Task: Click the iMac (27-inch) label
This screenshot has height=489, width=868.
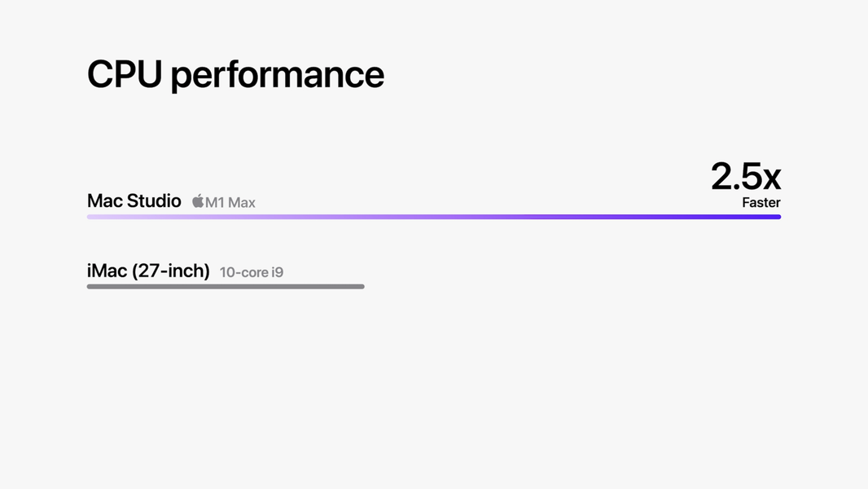Action: click(x=148, y=271)
